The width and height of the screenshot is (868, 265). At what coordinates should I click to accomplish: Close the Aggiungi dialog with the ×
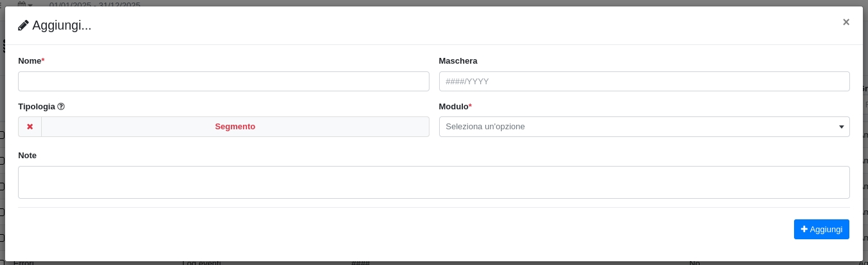point(845,22)
